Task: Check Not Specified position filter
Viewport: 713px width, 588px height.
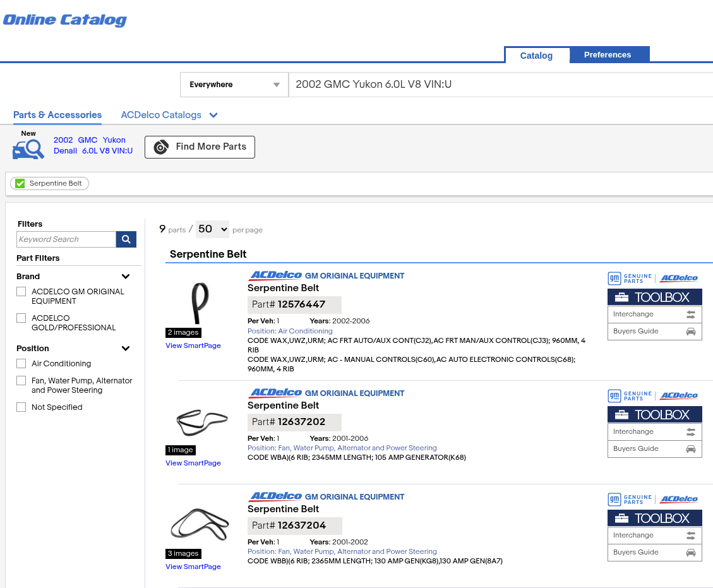Action: coord(21,407)
